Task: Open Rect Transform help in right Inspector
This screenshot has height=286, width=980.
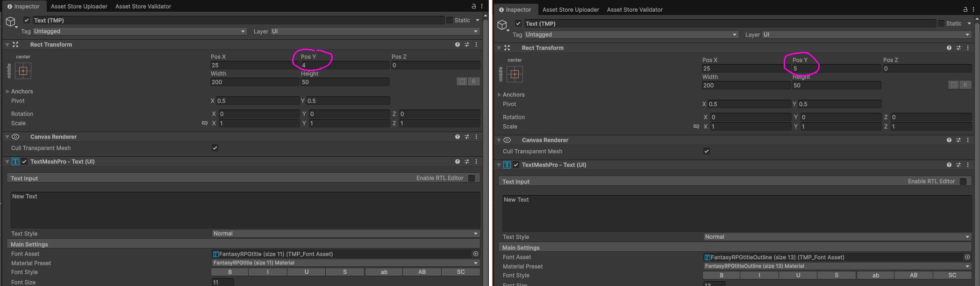Action: point(949,48)
